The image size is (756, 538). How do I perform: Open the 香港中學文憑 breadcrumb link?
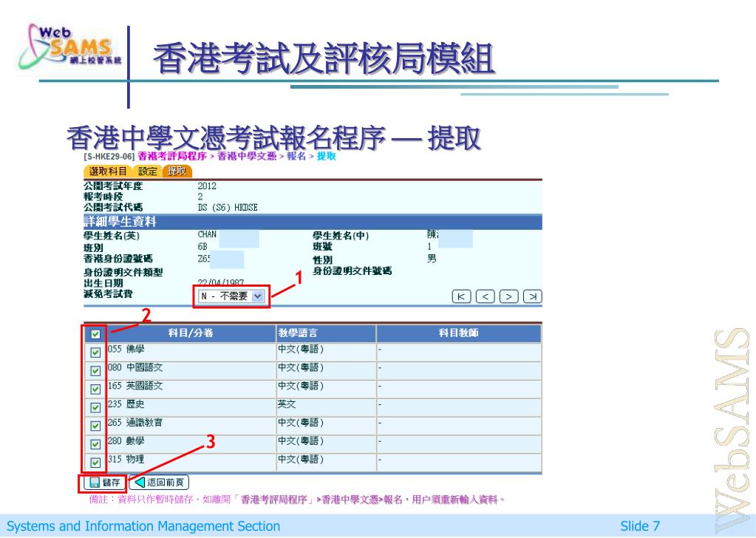point(247,156)
